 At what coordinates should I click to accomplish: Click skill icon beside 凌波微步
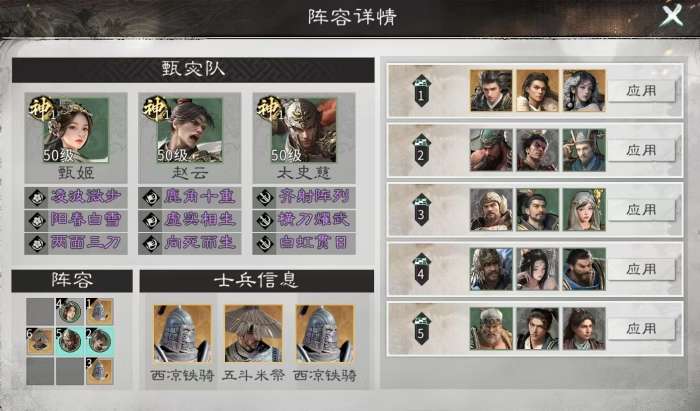pos(37,197)
